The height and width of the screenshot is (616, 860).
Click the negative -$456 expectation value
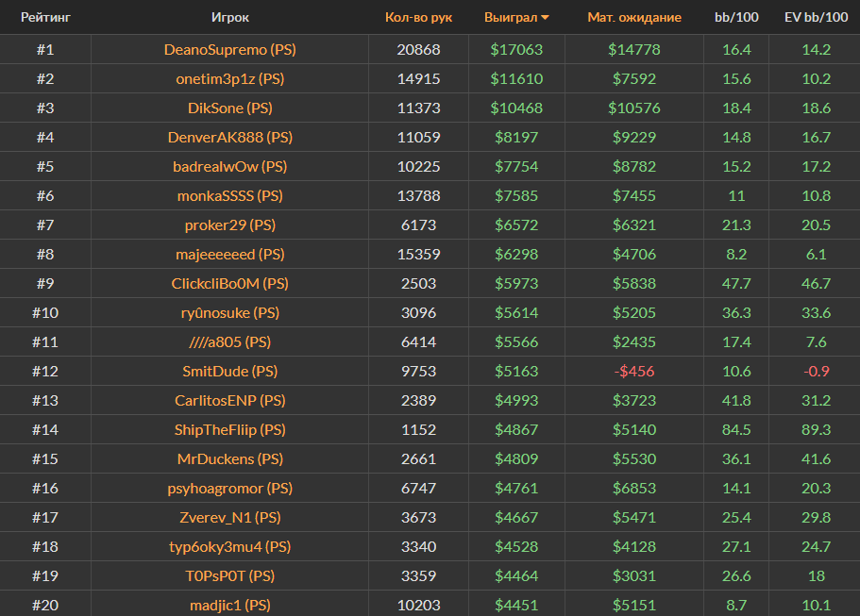pos(634,371)
